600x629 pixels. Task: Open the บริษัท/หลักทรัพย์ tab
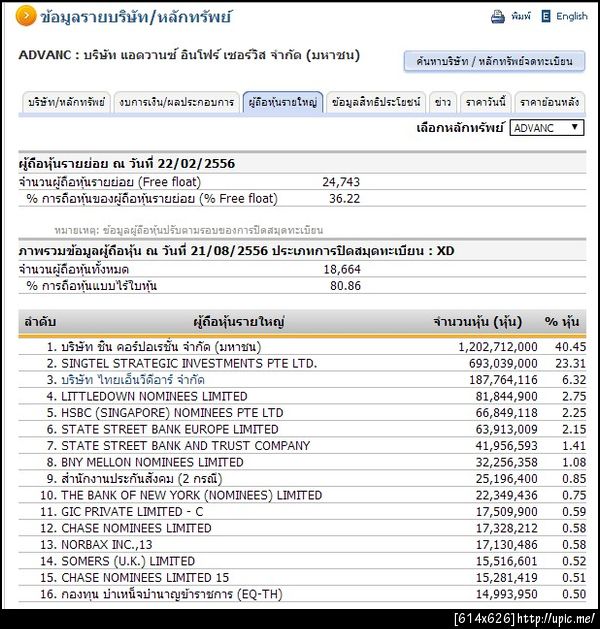point(66,103)
